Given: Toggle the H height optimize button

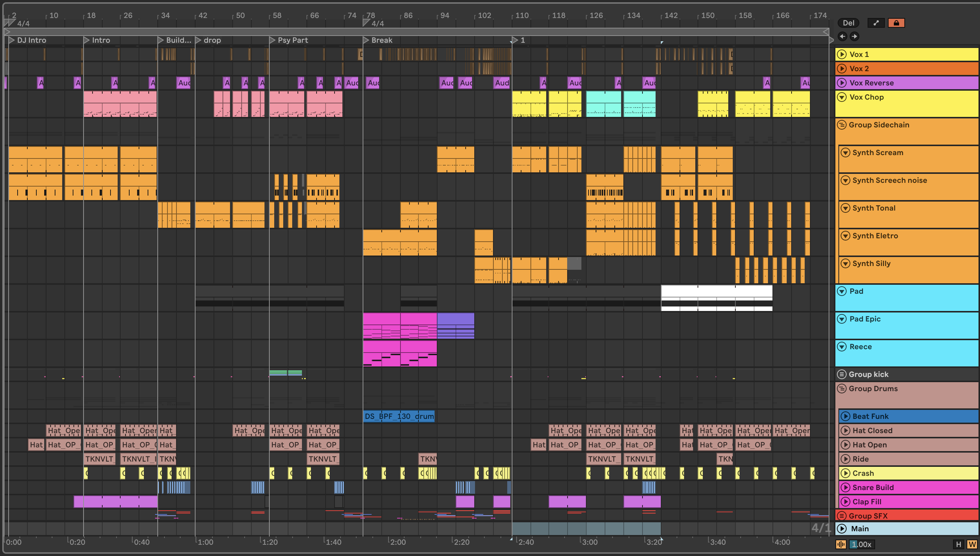Looking at the screenshot, I should [958, 544].
